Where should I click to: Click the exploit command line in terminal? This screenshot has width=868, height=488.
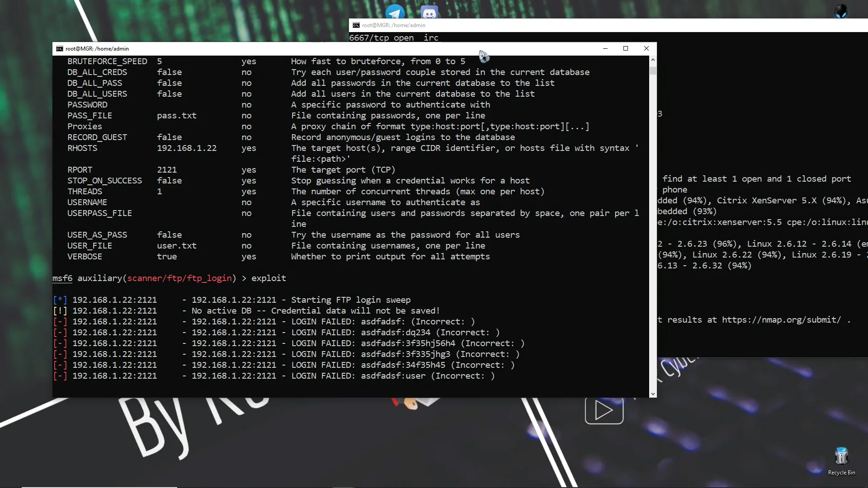pyautogui.click(x=170, y=278)
